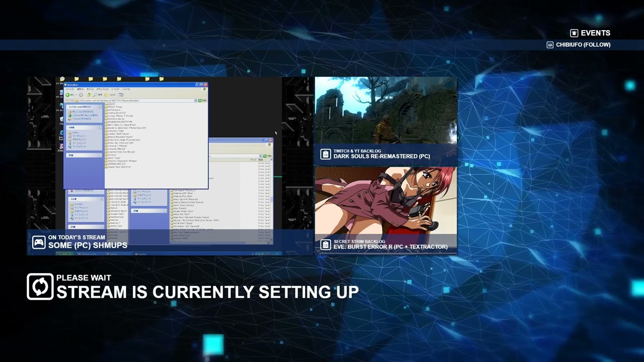Viewport: 644px width, 362px height.
Task: Open ツール menu in Installed window
Action: pos(115,89)
